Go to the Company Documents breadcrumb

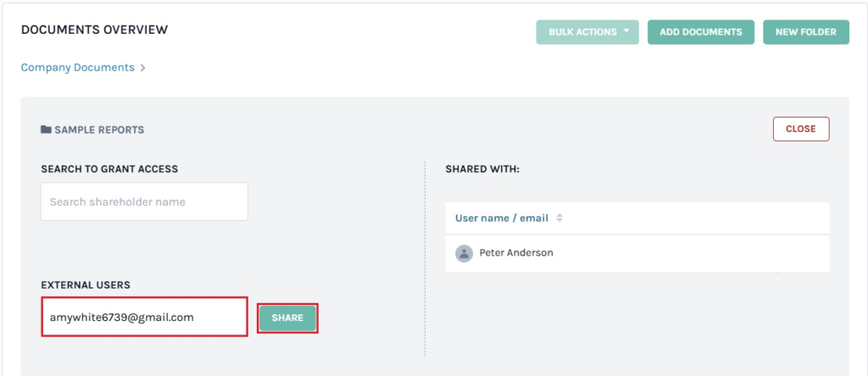coord(77,68)
